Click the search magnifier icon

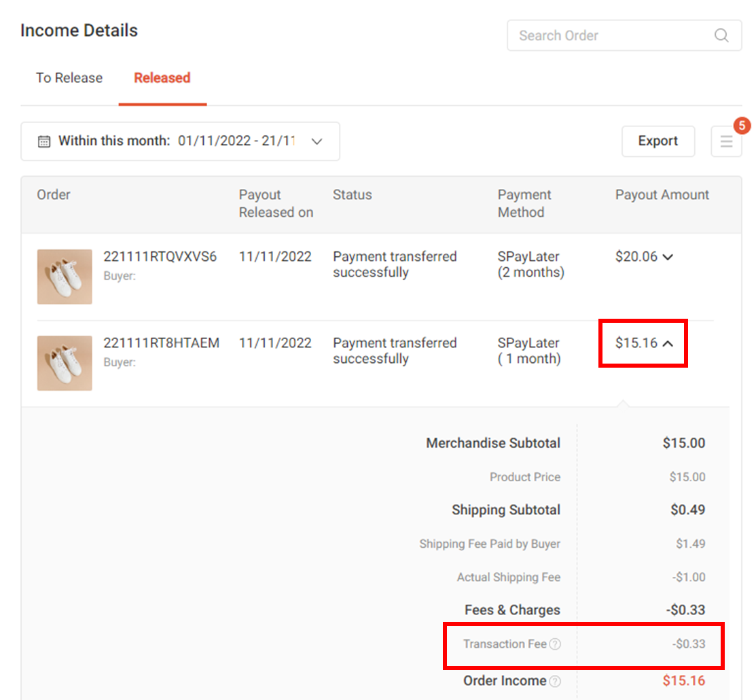coord(721,35)
